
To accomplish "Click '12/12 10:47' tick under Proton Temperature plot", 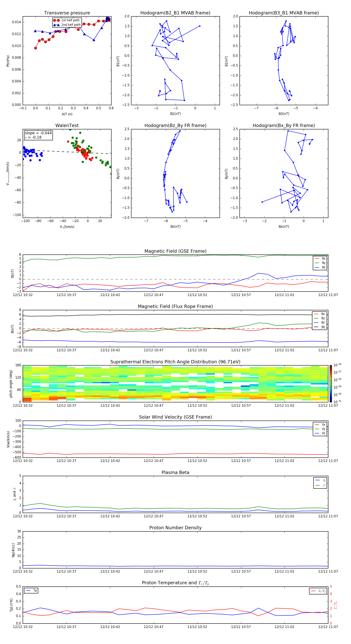I will pos(153,627).
